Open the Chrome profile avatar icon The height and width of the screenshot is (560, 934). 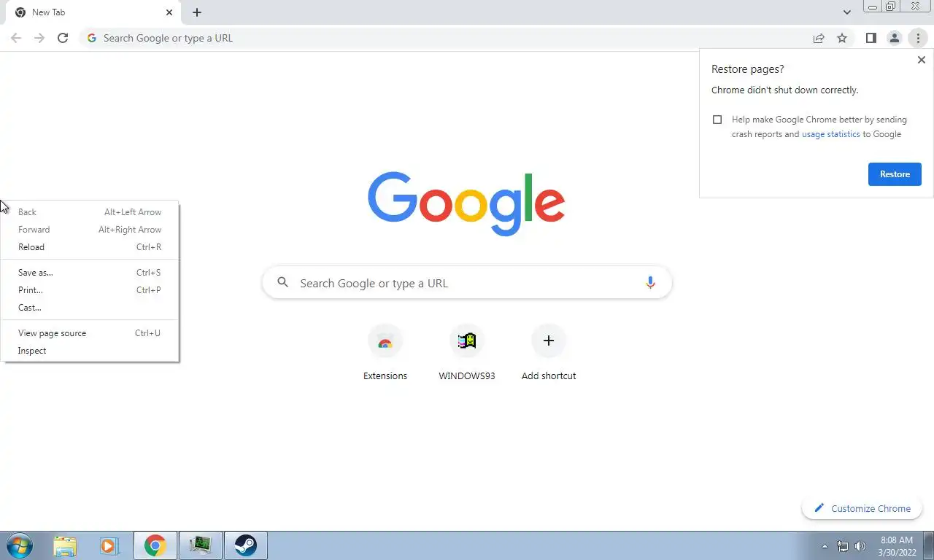[x=894, y=38]
